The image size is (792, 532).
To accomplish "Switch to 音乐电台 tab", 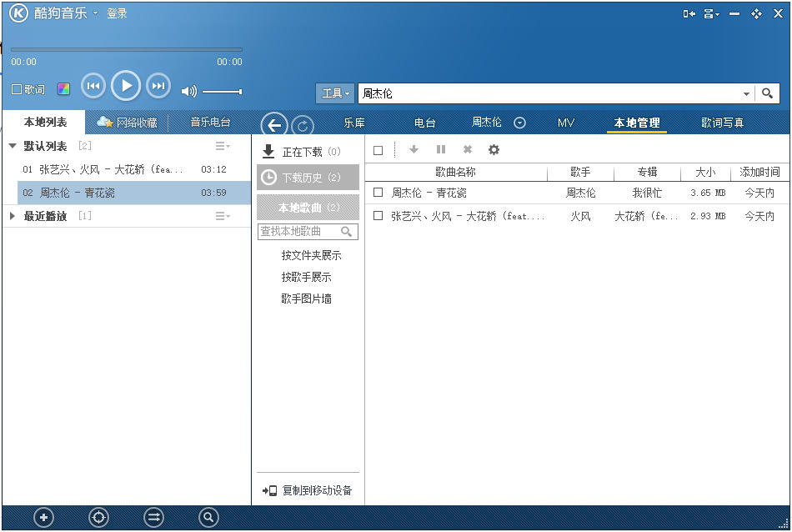I will [210, 123].
